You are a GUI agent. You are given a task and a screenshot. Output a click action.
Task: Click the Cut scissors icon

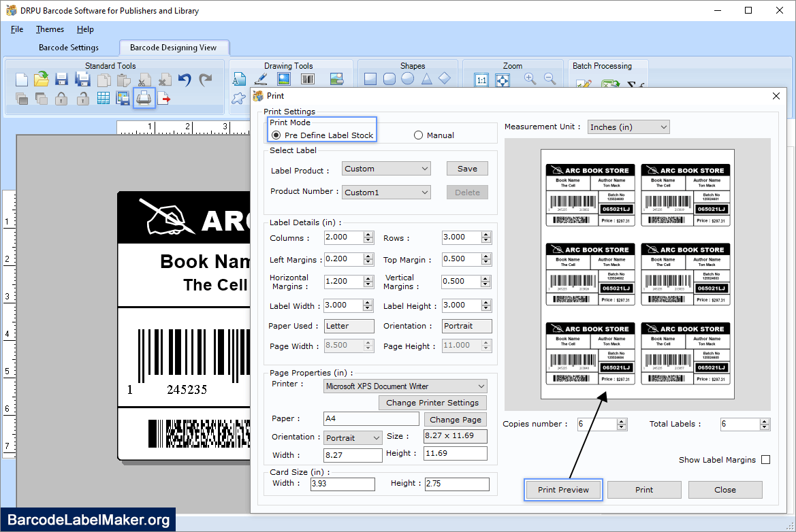point(144,80)
